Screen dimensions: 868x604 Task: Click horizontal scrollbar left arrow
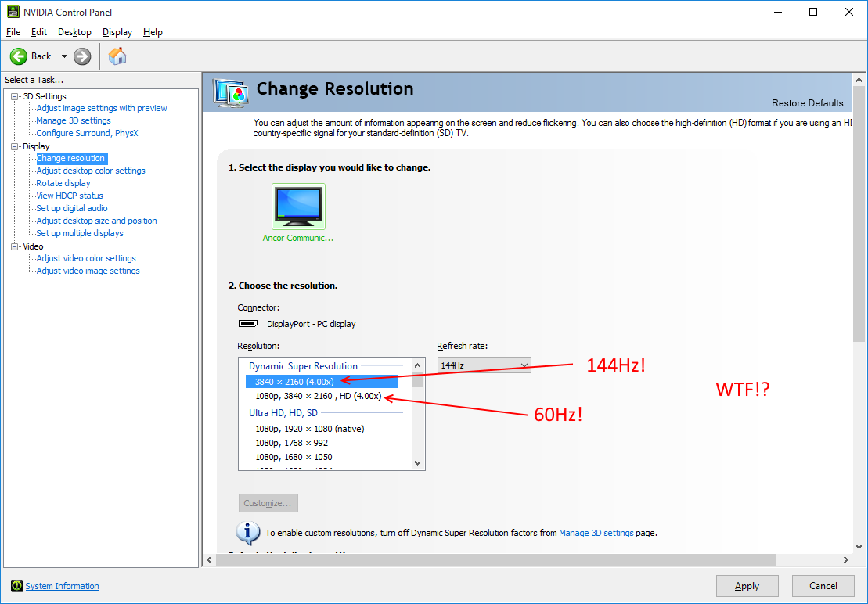(x=209, y=559)
